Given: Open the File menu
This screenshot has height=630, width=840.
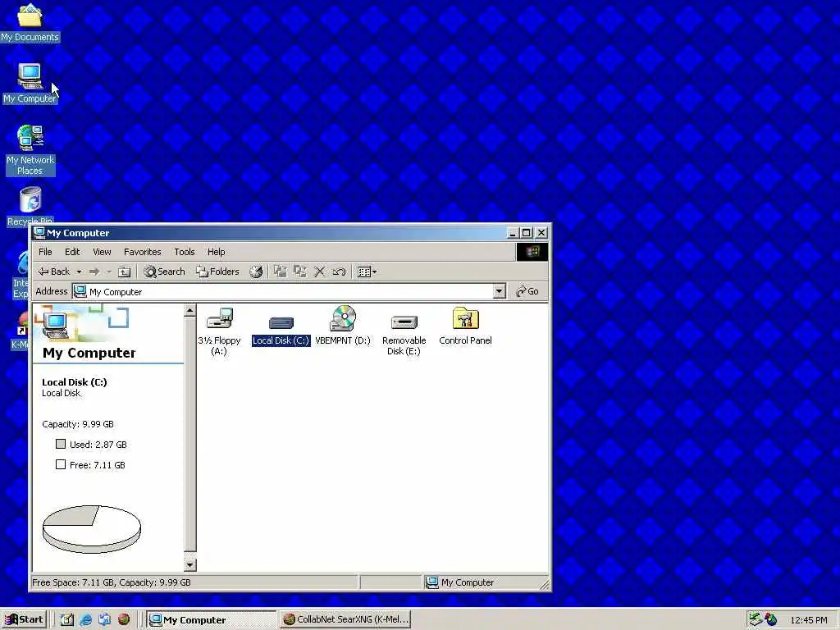Looking at the screenshot, I should pyautogui.click(x=45, y=252).
